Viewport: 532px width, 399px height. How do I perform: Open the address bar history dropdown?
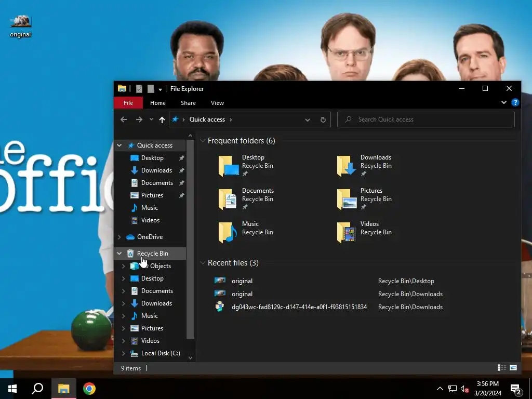[x=307, y=119]
